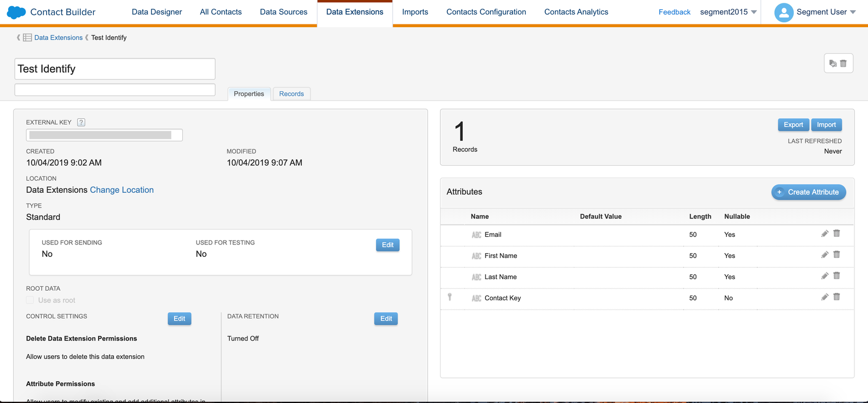Click the Change Location link
This screenshot has height=403, width=868.
122,190
